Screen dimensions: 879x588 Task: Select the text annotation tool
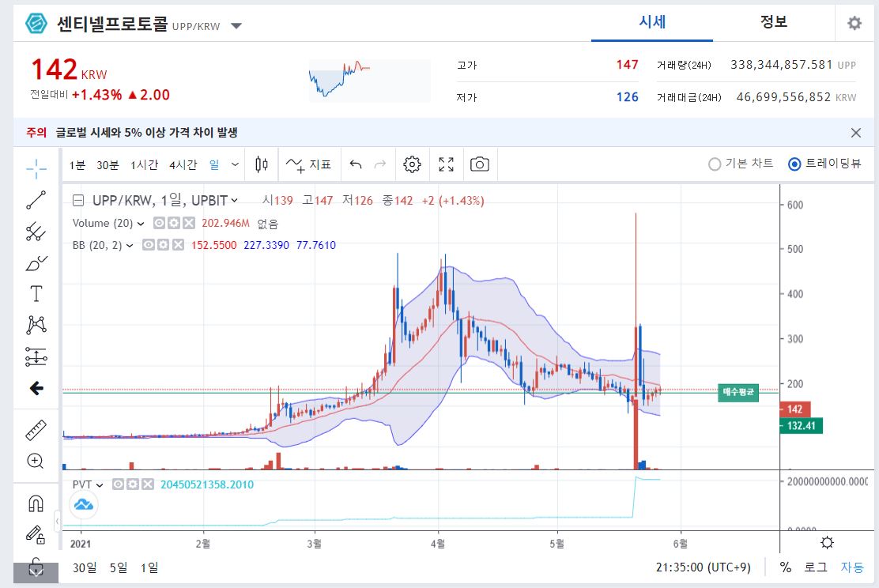point(36,293)
